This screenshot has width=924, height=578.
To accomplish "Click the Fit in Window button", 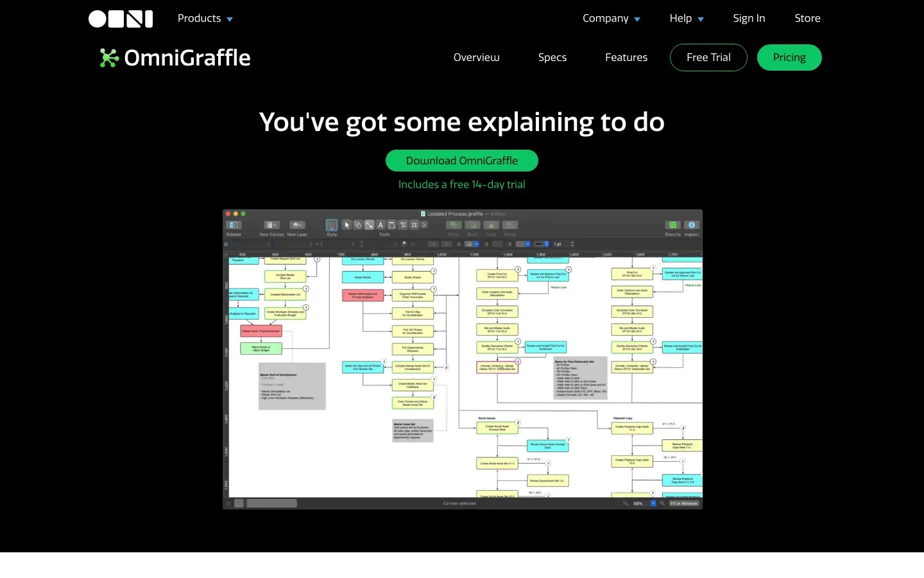I will [684, 504].
